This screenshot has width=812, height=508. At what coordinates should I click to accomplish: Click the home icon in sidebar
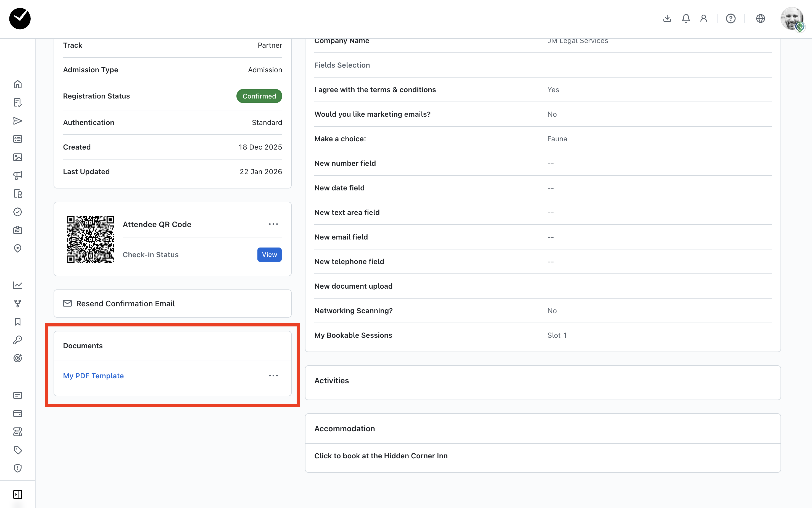click(x=17, y=84)
